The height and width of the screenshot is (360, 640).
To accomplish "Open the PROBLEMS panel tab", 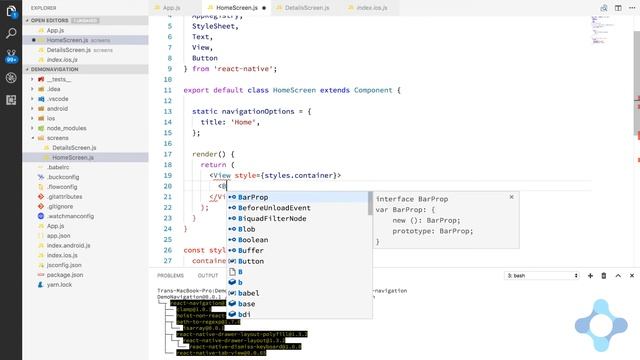I will (170, 276).
